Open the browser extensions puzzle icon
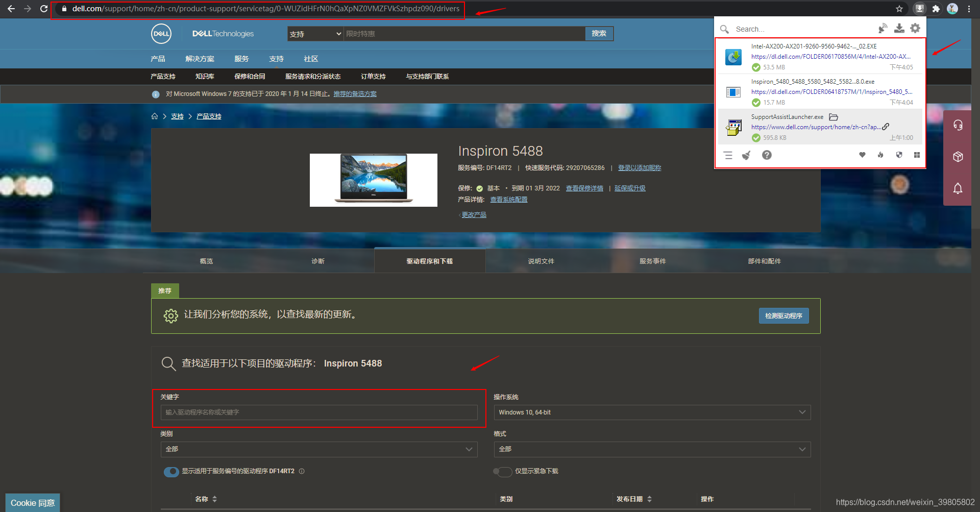The height and width of the screenshot is (512, 980). pyautogui.click(x=936, y=9)
